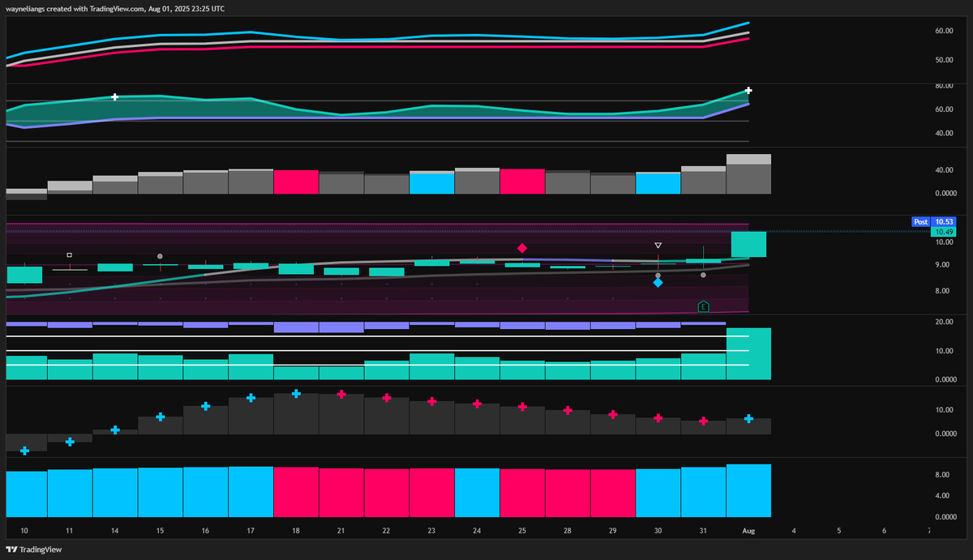Click the 6 date label after Aug
This screenshot has height=560, width=973.
pyautogui.click(x=885, y=531)
